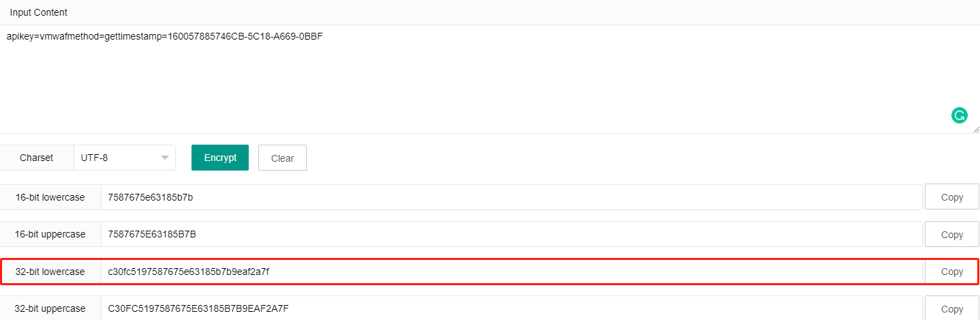Image resolution: width=980 pixels, height=320 pixels.
Task: Click the 16-bit lowercase output field
Action: [512, 197]
